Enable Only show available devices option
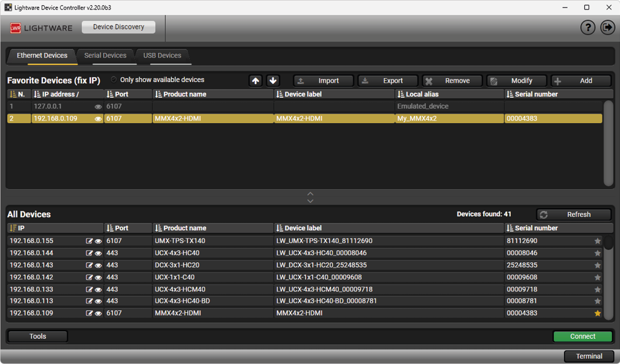Screen dimensions: 620x364 [114, 80]
